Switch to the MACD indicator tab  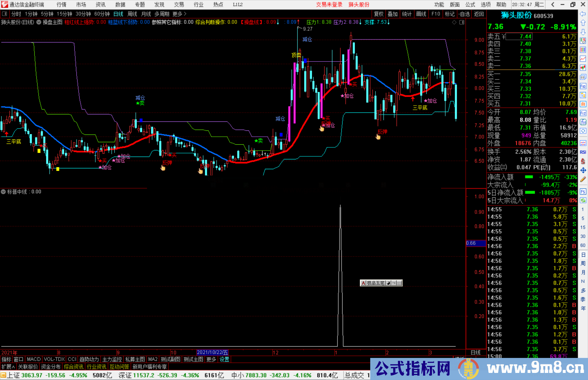pyautogui.click(x=34, y=359)
